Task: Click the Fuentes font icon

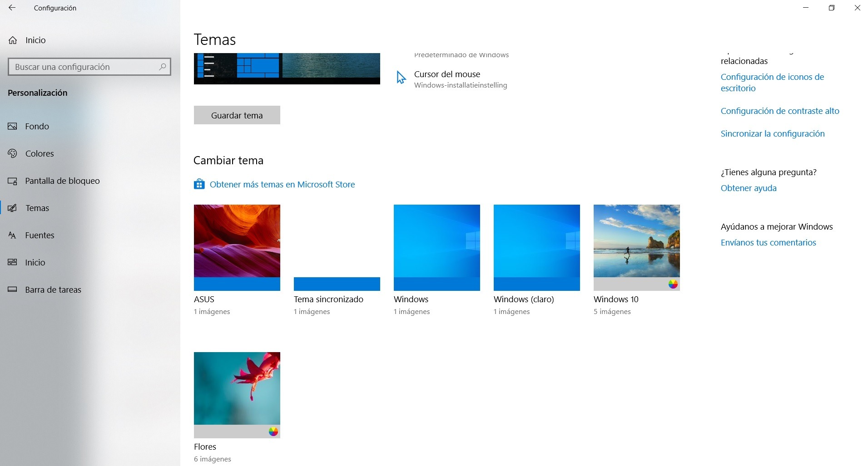Action: coord(13,235)
